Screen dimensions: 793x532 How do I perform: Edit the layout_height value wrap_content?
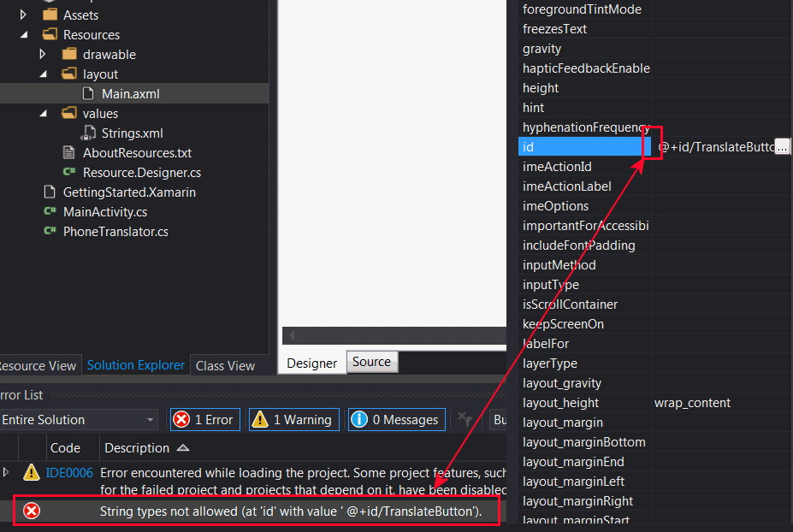coord(692,403)
